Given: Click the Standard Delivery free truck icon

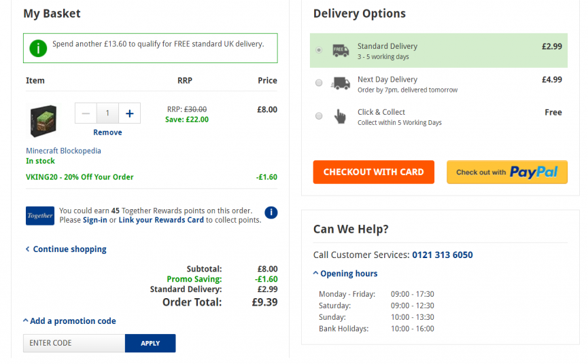Looking at the screenshot, I should click(x=341, y=50).
